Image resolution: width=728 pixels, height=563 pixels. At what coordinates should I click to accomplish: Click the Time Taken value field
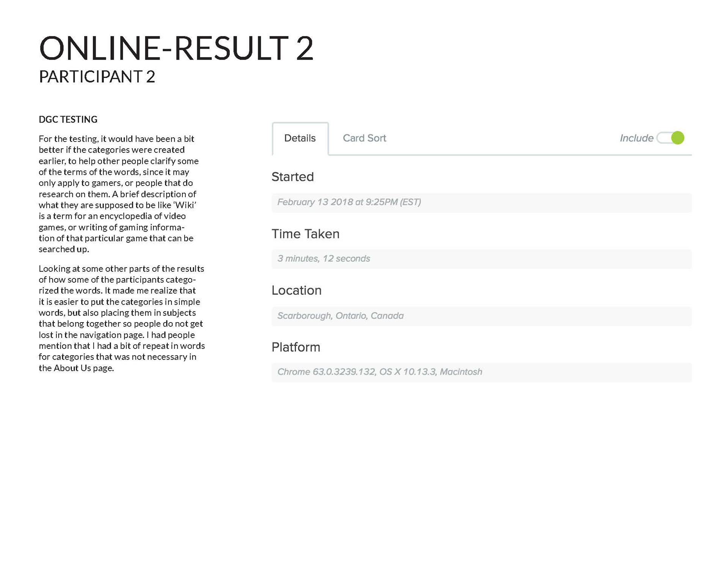[x=482, y=259]
